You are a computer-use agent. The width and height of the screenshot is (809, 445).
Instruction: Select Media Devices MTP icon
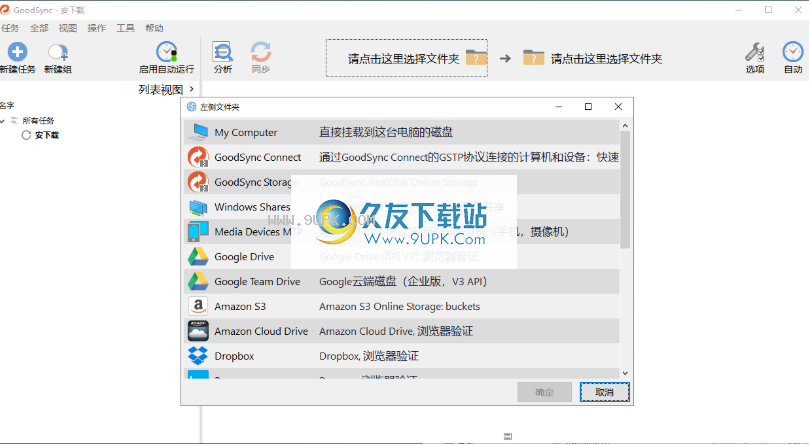pyautogui.click(x=198, y=232)
